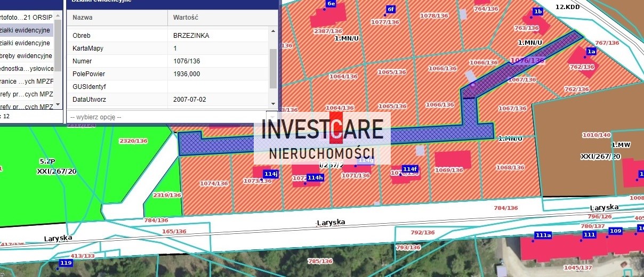Click the 6f address point marker

tap(391, 9)
